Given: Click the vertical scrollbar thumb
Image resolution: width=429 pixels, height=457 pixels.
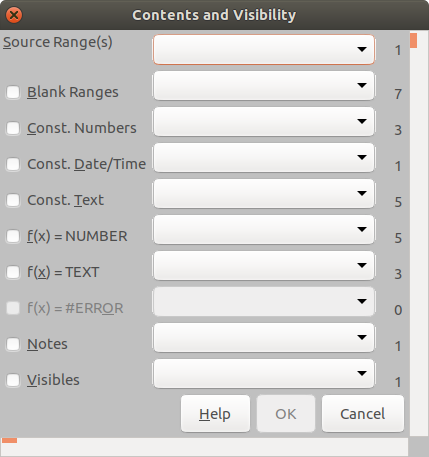Looking at the screenshot, I should point(414,40).
